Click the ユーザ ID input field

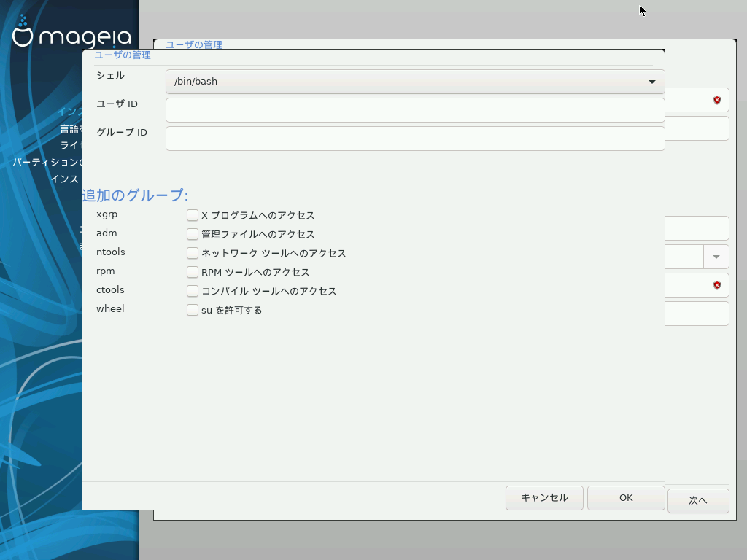415,110
